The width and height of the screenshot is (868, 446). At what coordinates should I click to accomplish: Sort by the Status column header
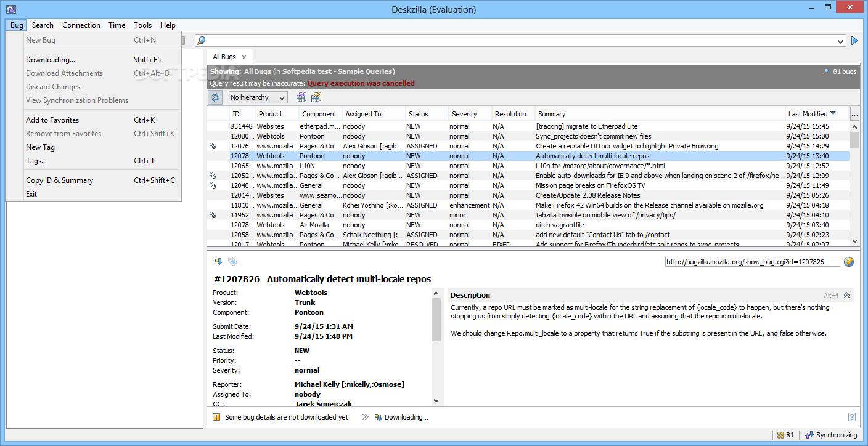pos(427,114)
